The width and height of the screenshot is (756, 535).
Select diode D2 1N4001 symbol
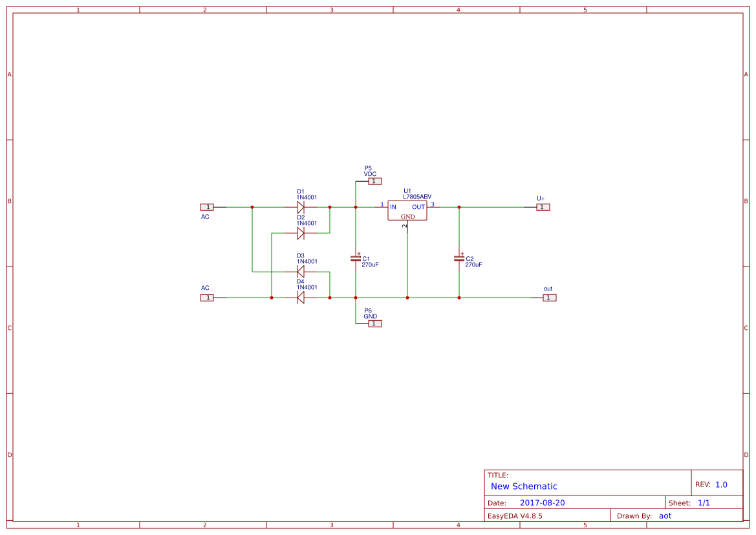299,232
